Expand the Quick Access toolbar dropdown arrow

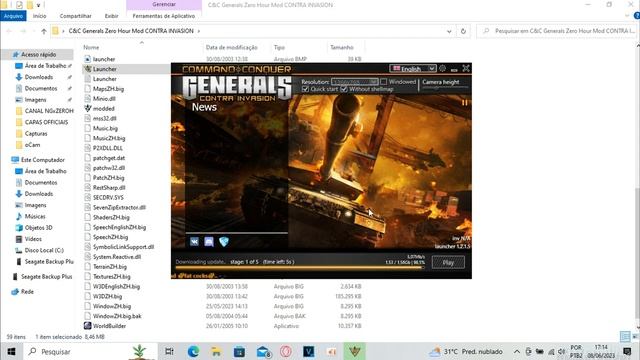(39, 5)
